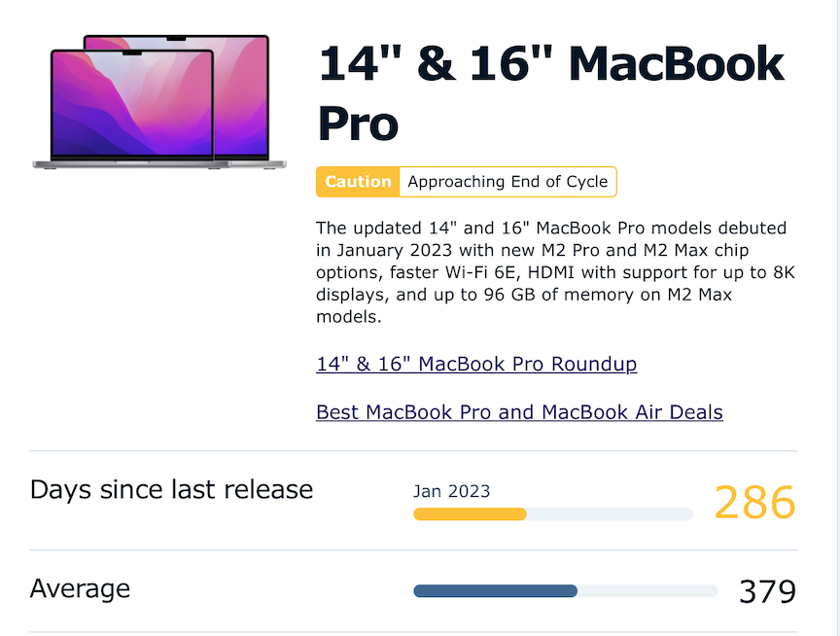
Task: Click the 379 average days number
Action: point(767,591)
